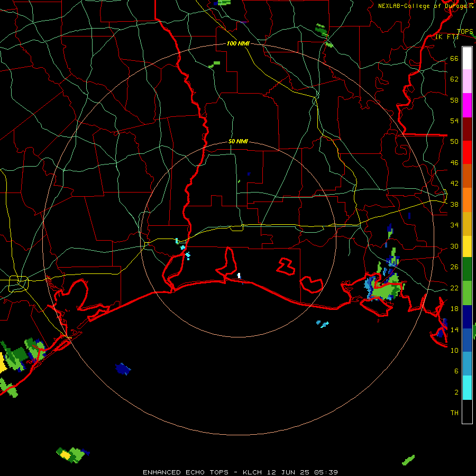Click the 58 value on legend
Screen dimensions: 476x476
(454, 100)
